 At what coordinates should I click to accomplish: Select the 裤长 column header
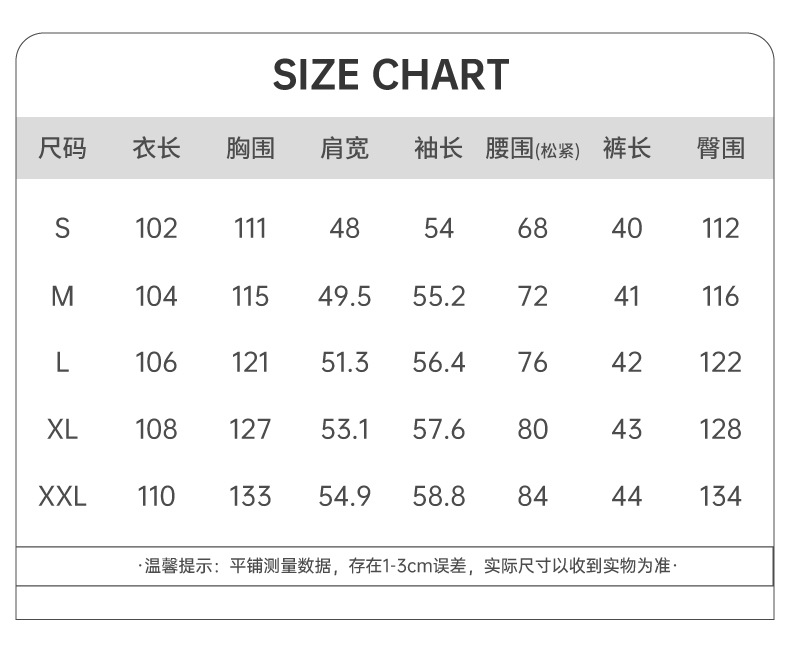(627, 149)
